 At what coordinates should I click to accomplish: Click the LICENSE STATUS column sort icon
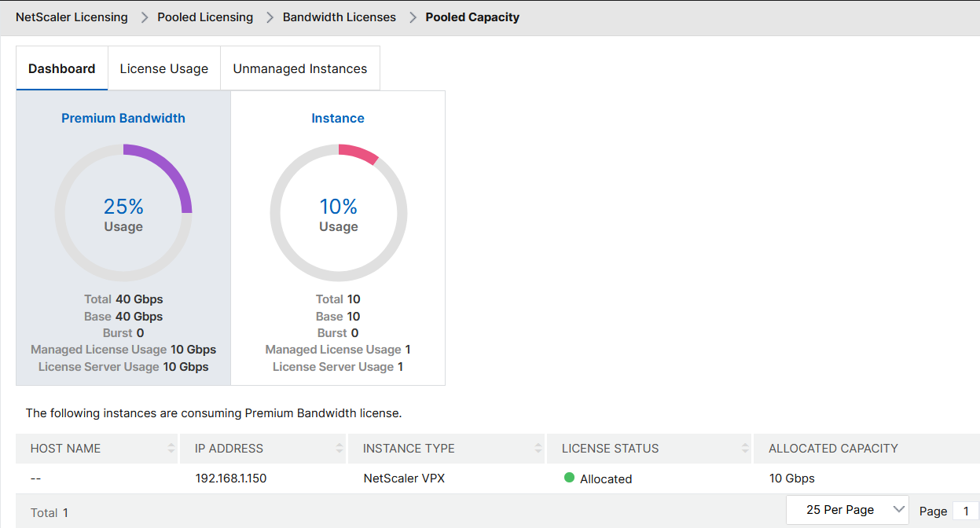click(x=745, y=448)
